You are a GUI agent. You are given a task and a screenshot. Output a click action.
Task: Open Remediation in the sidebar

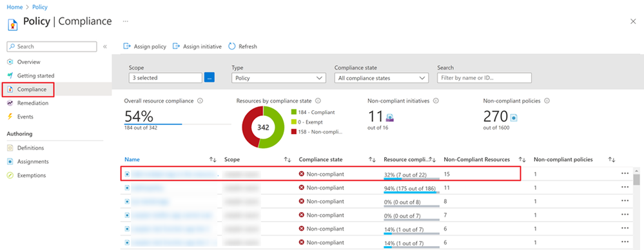tap(32, 103)
